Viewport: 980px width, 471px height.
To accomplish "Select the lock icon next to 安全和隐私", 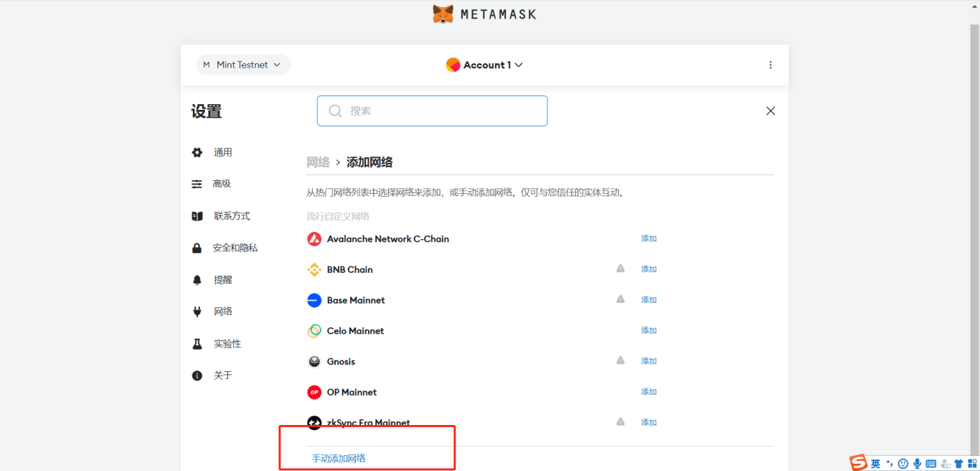I will (197, 248).
